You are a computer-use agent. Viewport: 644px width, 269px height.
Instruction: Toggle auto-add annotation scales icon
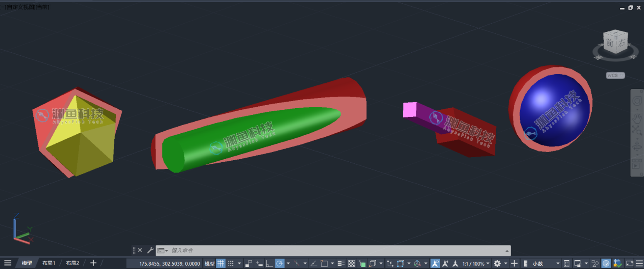445,263
